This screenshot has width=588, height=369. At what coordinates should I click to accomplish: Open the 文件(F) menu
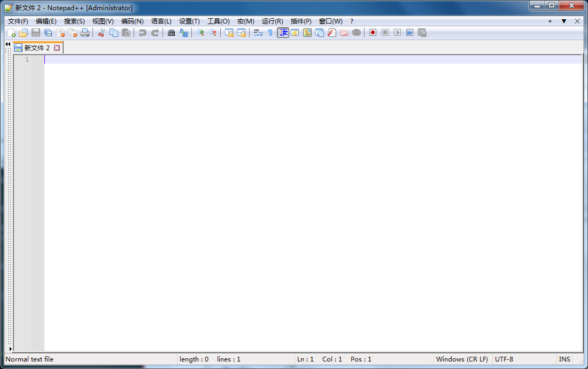[x=18, y=21]
